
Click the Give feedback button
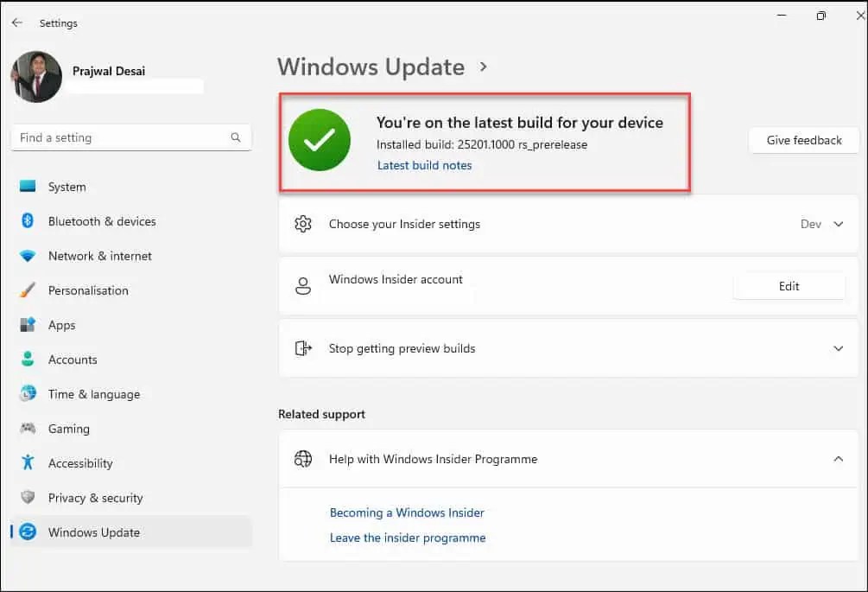point(804,140)
